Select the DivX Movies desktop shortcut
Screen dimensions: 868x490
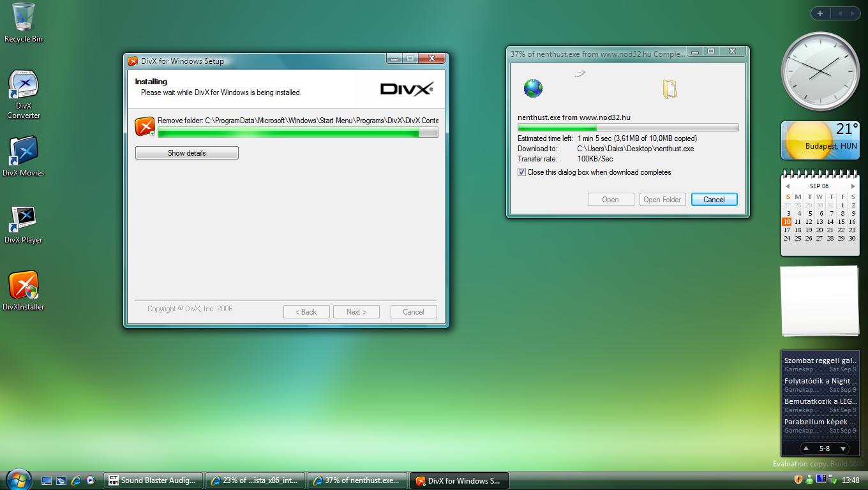tap(24, 156)
